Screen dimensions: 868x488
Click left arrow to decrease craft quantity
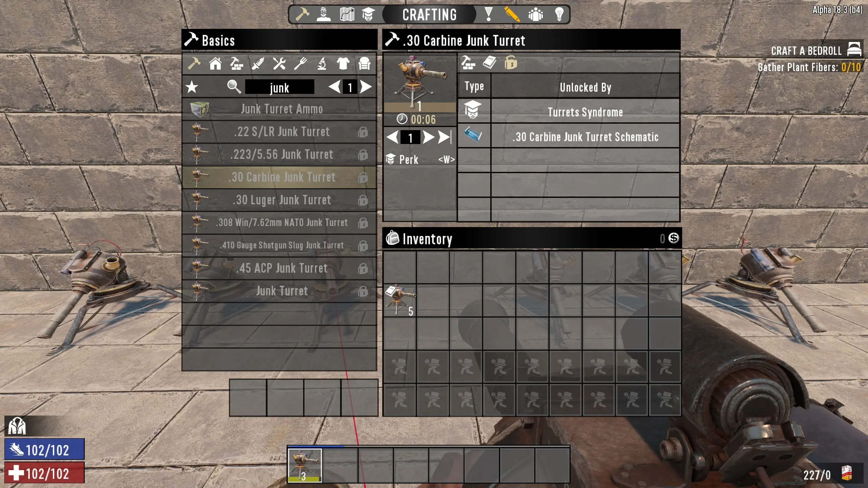tap(394, 138)
